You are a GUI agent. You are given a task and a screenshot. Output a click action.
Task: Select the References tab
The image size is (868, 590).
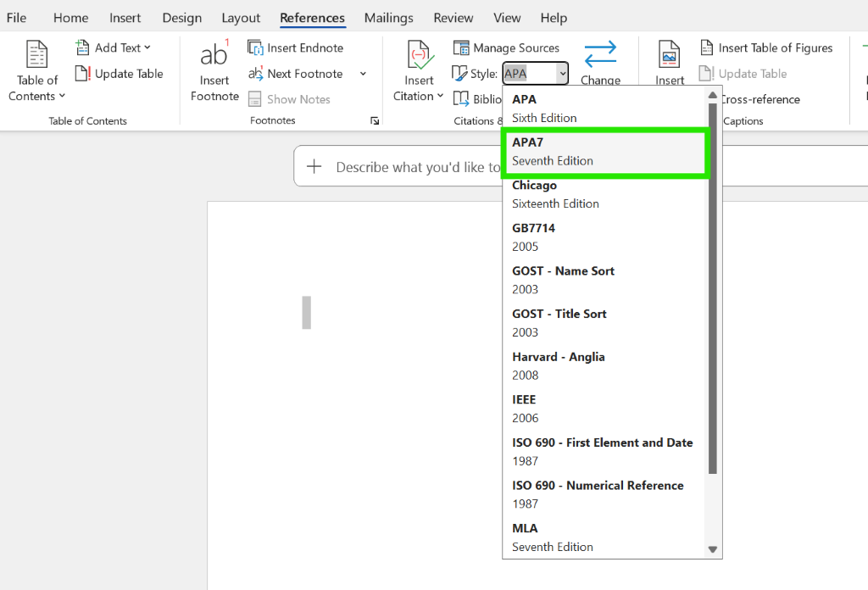pyautogui.click(x=312, y=18)
